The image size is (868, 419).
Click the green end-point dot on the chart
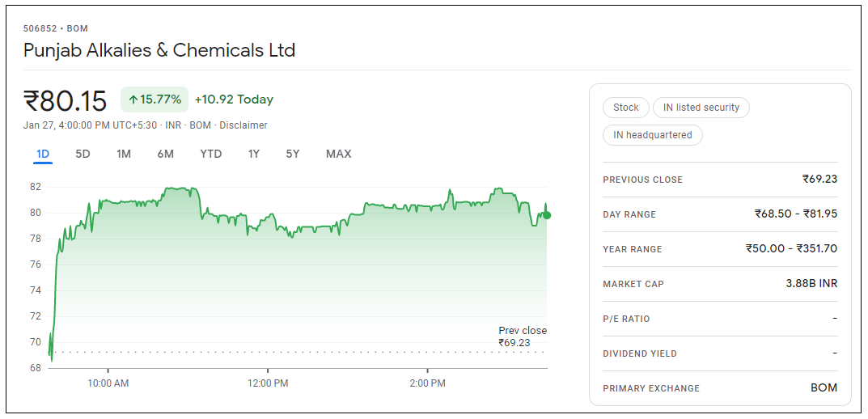point(547,215)
